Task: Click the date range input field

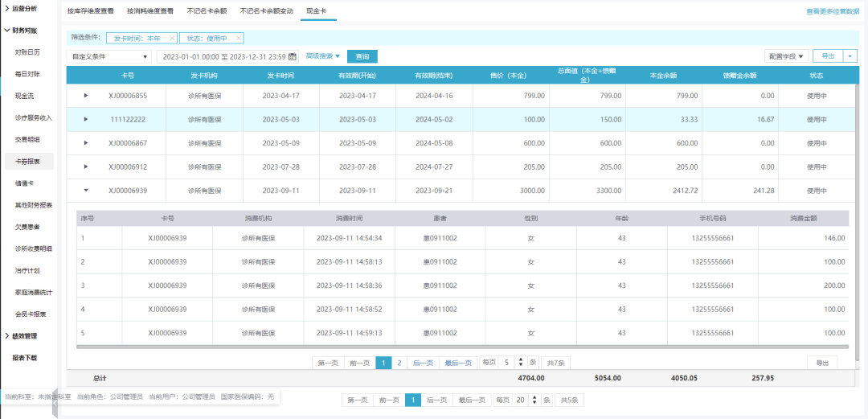Action: point(227,56)
